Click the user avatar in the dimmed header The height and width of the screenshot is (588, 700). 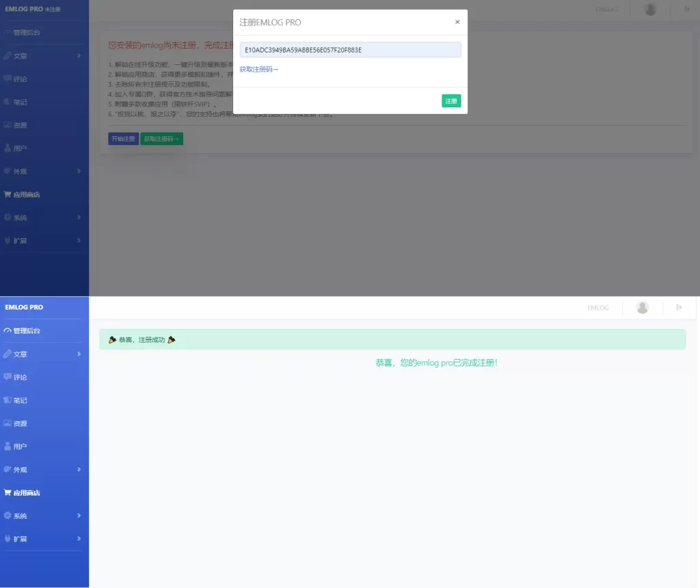[651, 9]
